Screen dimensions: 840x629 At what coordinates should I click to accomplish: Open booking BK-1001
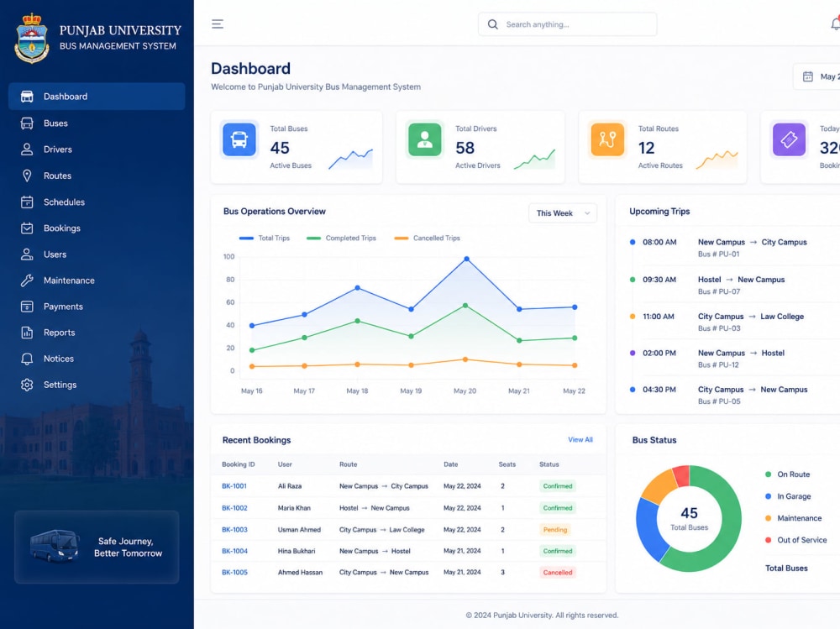[x=234, y=486]
